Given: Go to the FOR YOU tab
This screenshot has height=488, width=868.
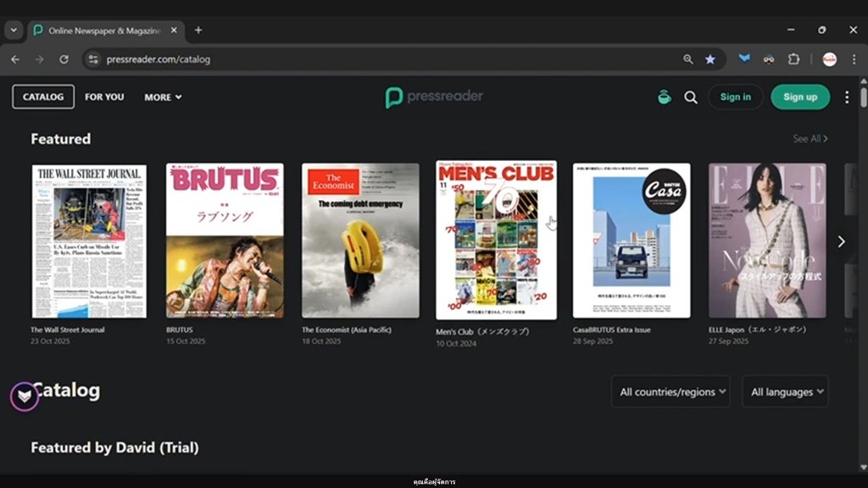Looking at the screenshot, I should (x=104, y=97).
